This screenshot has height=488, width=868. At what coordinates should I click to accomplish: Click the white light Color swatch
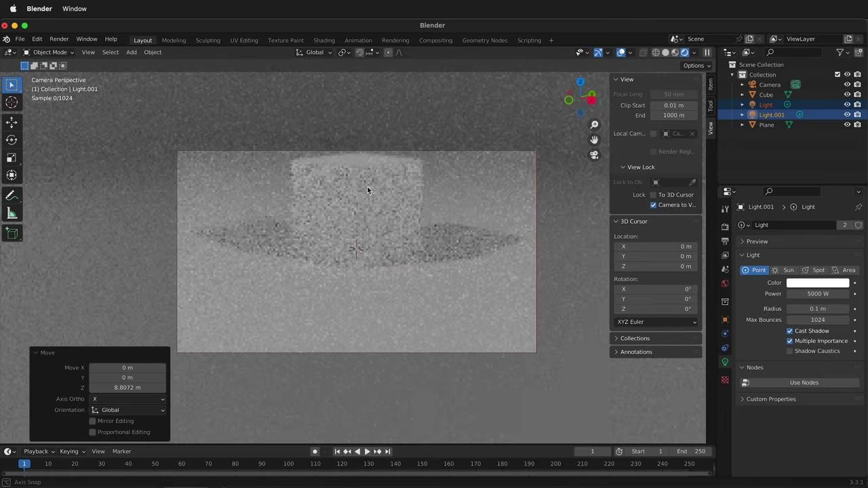[x=818, y=283]
